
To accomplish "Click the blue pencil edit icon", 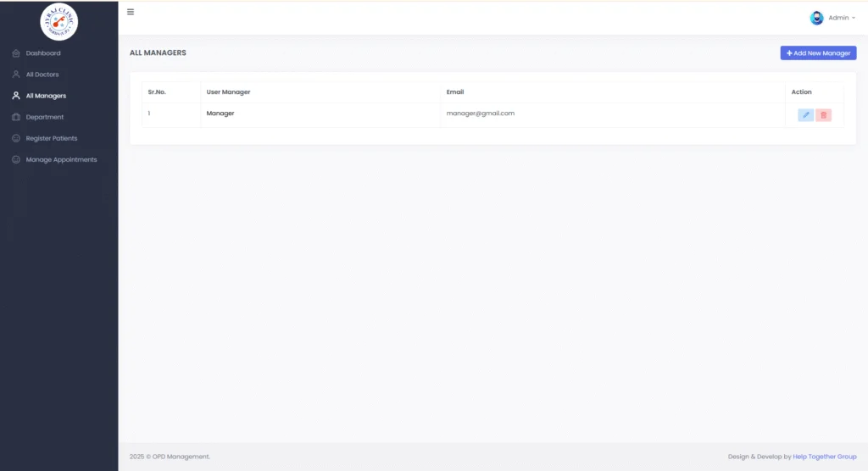I will point(805,115).
